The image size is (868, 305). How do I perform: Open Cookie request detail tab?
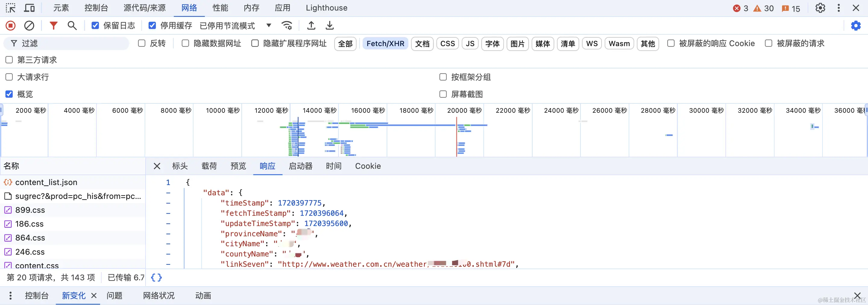tap(368, 166)
